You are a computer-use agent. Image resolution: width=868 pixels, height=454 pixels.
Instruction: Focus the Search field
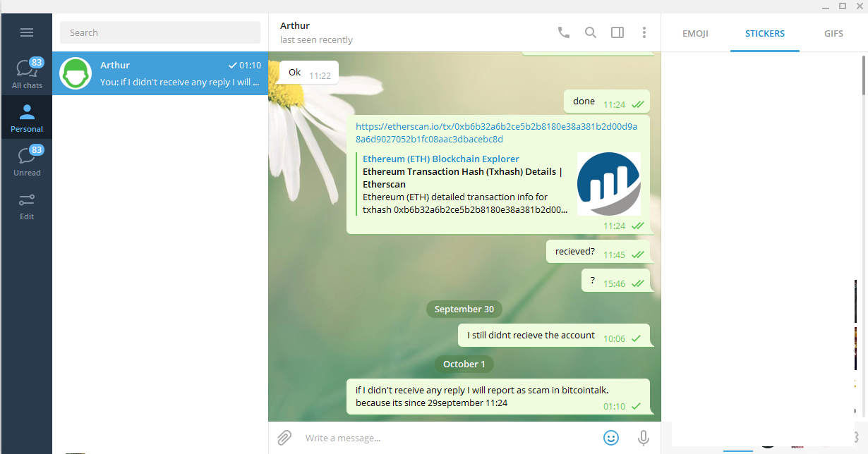click(x=160, y=32)
